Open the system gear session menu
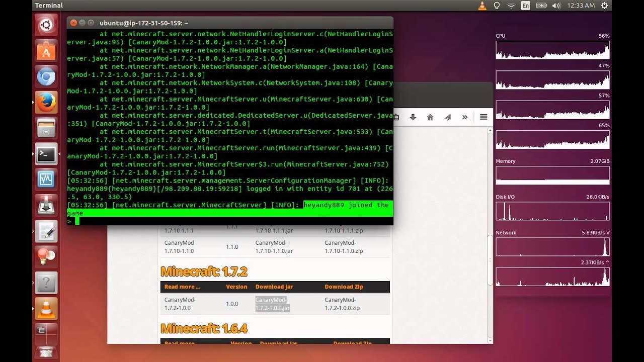 coord(604,6)
